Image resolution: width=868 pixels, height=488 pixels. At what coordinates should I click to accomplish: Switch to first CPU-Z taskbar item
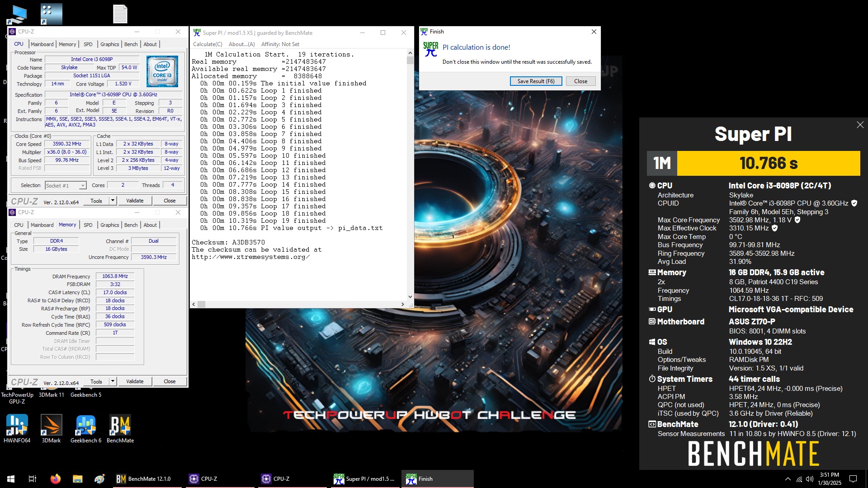point(220,479)
